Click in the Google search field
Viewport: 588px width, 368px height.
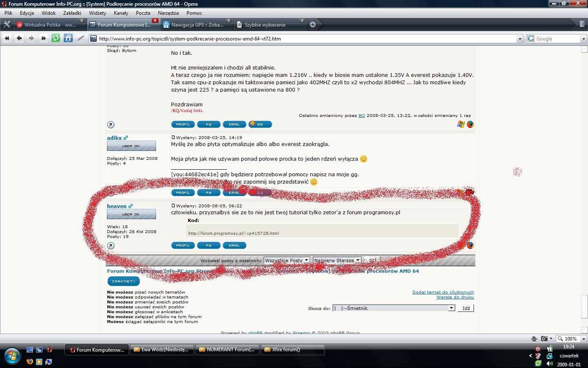click(557, 38)
